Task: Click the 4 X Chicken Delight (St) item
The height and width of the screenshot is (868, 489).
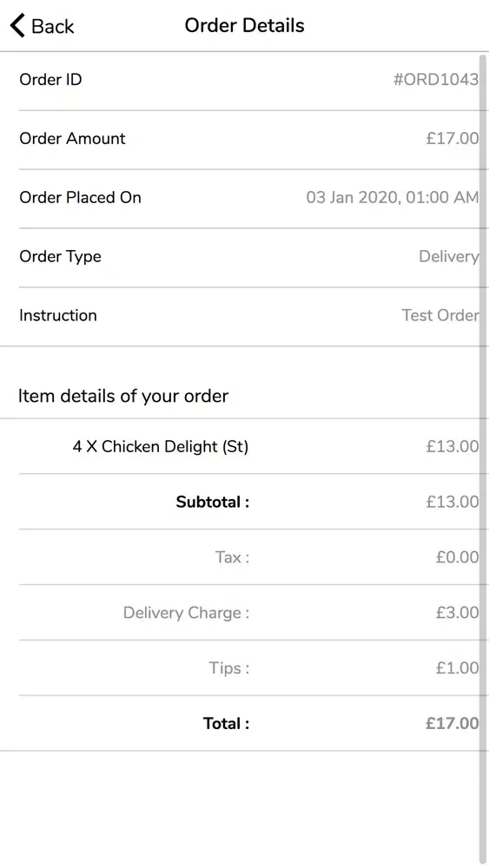Action: (x=161, y=446)
